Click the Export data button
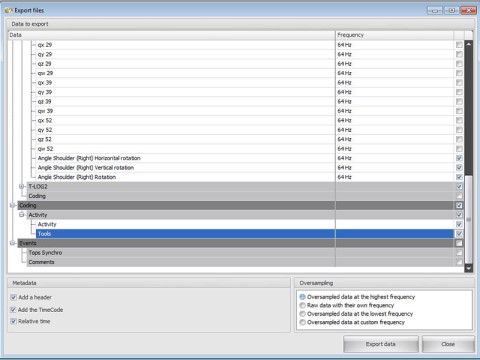Viewport: 480px width, 360px height. tap(381, 344)
